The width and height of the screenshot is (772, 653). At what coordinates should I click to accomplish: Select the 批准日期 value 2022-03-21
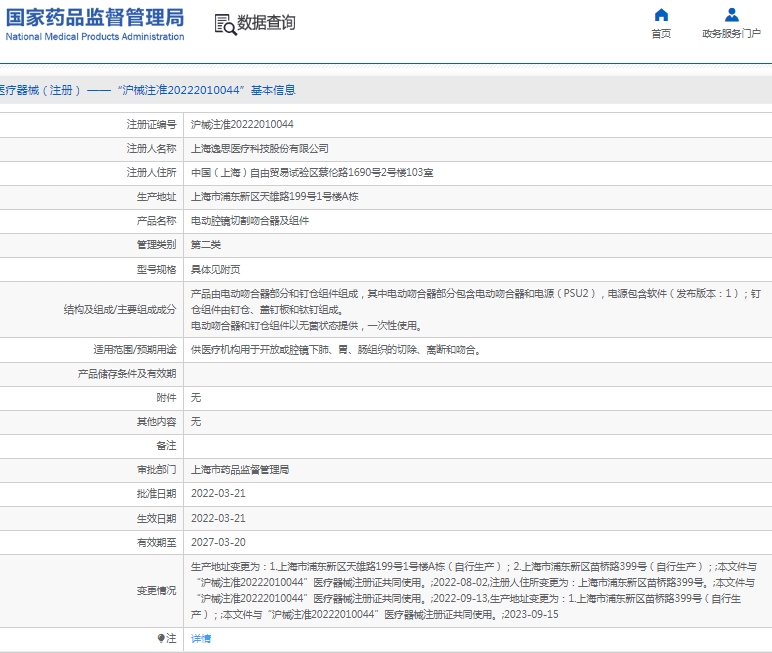(218, 493)
